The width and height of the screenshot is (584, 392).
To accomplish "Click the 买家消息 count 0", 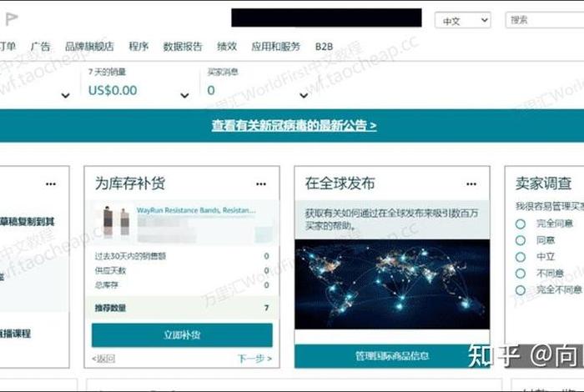I will (211, 90).
